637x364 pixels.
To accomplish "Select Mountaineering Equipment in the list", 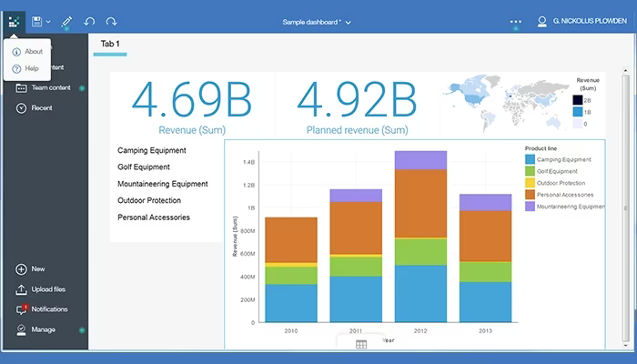I will [x=163, y=184].
